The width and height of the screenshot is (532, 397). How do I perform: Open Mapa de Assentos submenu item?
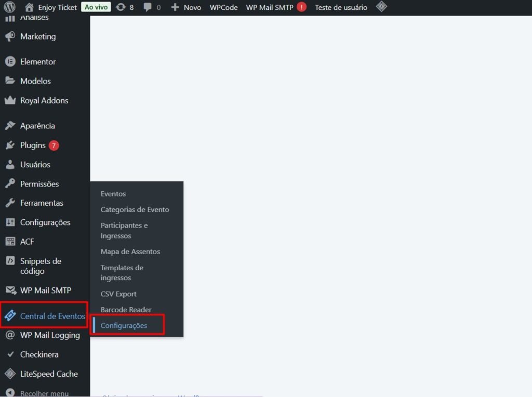[x=130, y=252]
